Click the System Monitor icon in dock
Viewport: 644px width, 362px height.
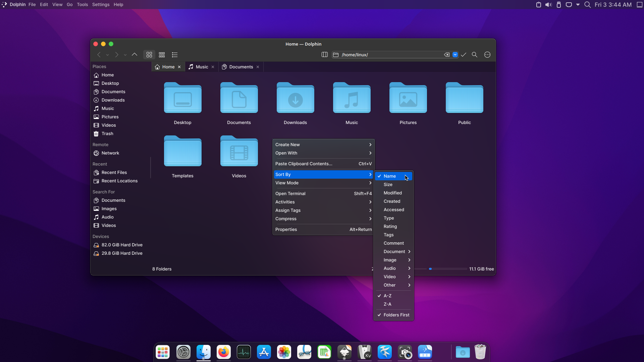[244, 352]
